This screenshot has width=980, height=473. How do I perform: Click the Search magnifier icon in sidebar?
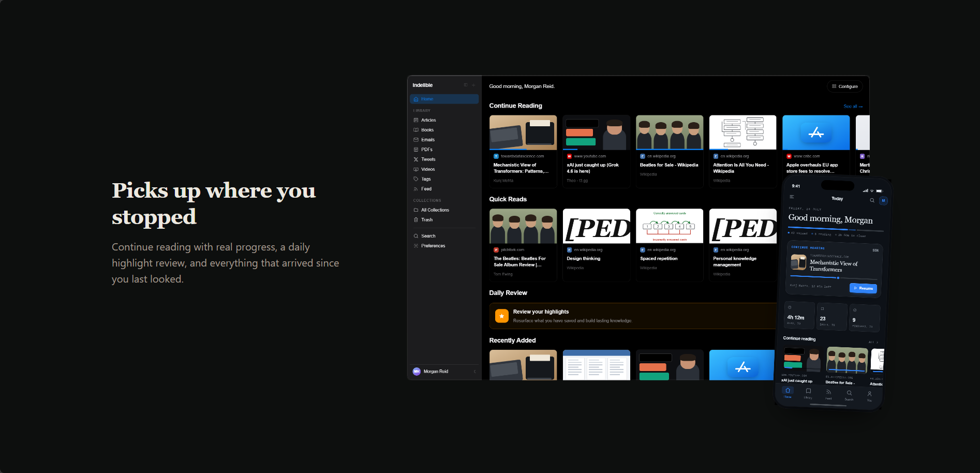click(416, 236)
